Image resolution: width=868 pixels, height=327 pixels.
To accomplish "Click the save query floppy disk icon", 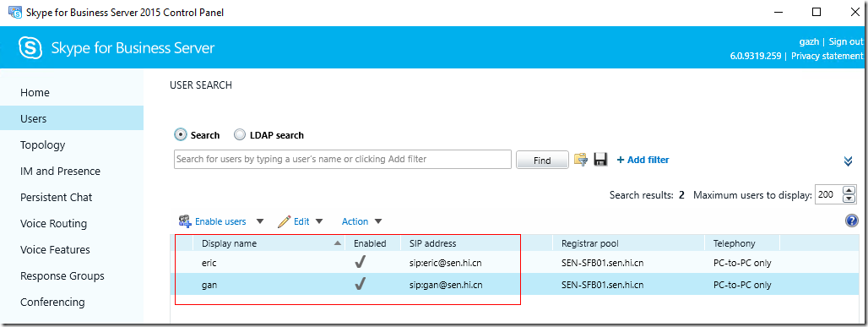I will click(599, 160).
